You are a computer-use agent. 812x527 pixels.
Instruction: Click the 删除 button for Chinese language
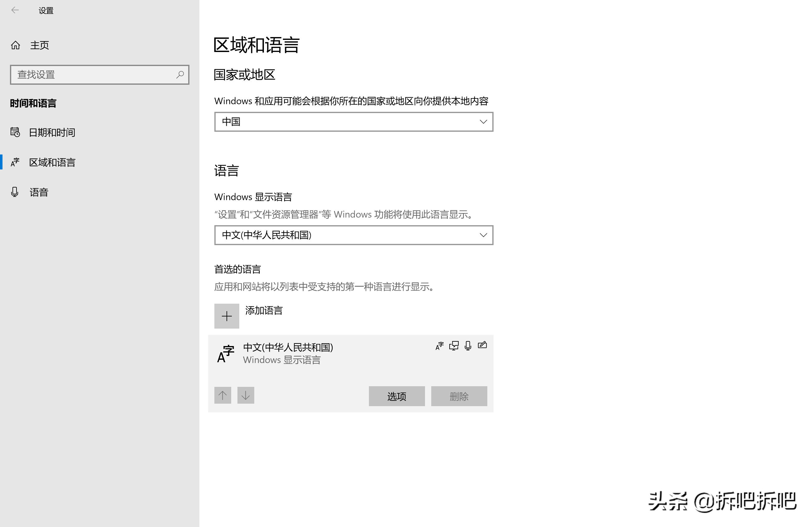pos(459,396)
